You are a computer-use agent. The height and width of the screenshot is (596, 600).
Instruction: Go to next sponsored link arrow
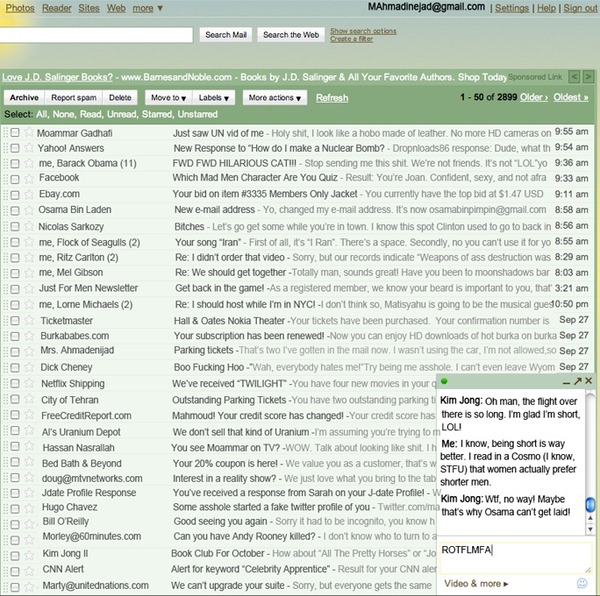click(588, 77)
